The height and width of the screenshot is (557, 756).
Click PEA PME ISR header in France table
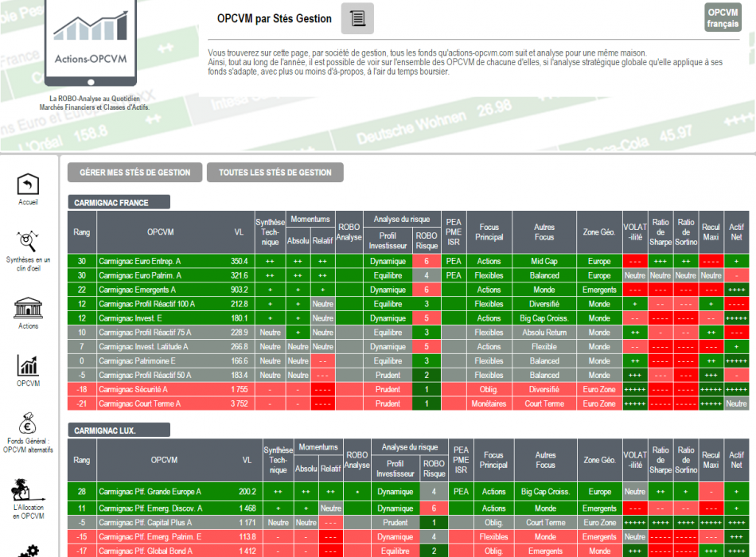(454, 232)
